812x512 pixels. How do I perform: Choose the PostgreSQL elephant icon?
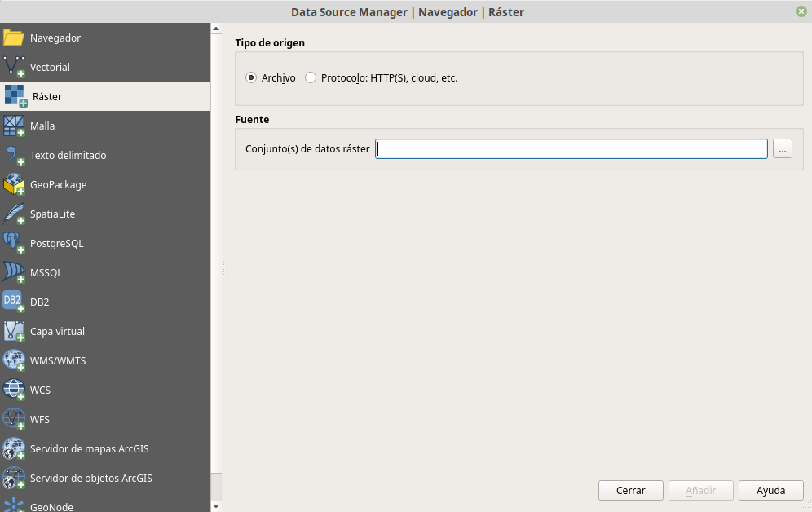tap(14, 244)
